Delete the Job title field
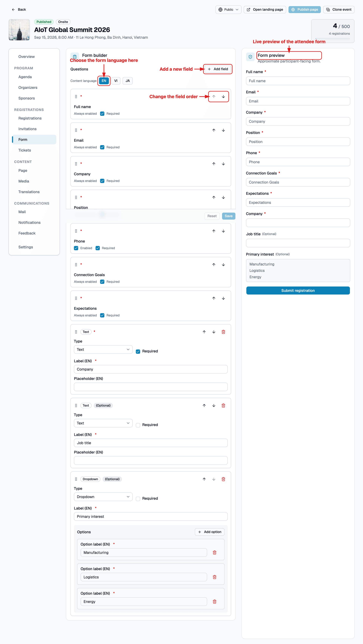 pos(223,405)
